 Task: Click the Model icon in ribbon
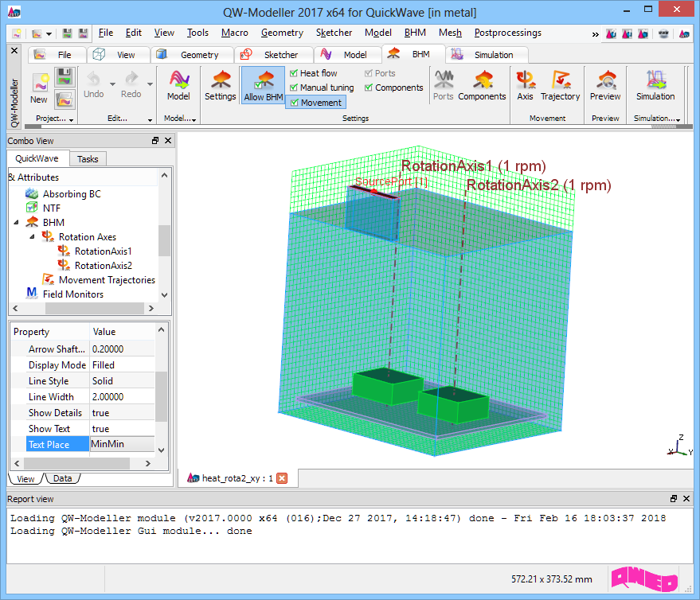(178, 86)
